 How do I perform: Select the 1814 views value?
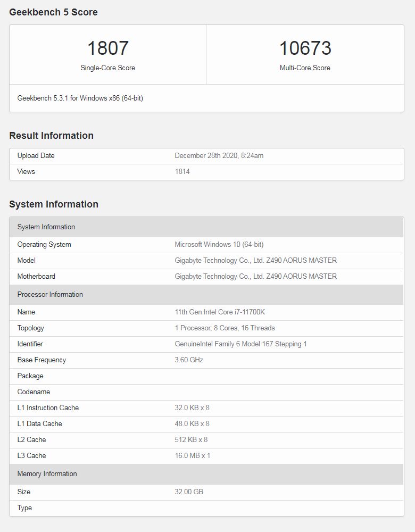click(x=182, y=171)
